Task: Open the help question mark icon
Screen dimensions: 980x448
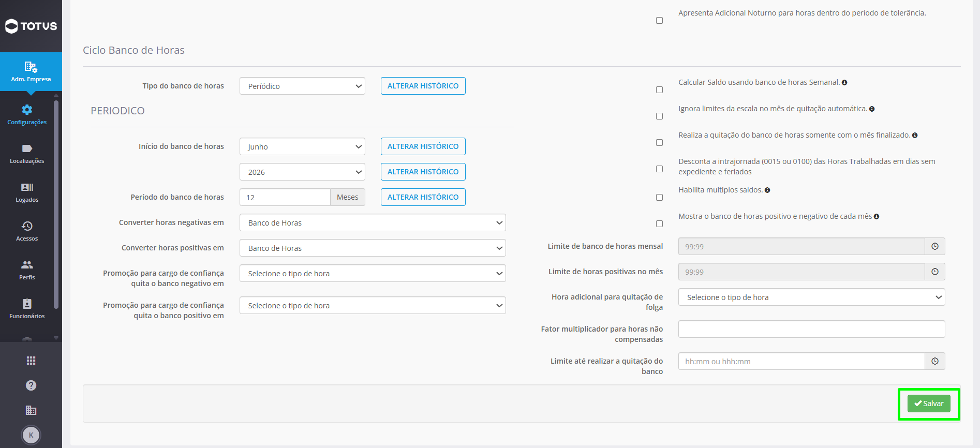Action: (31, 385)
